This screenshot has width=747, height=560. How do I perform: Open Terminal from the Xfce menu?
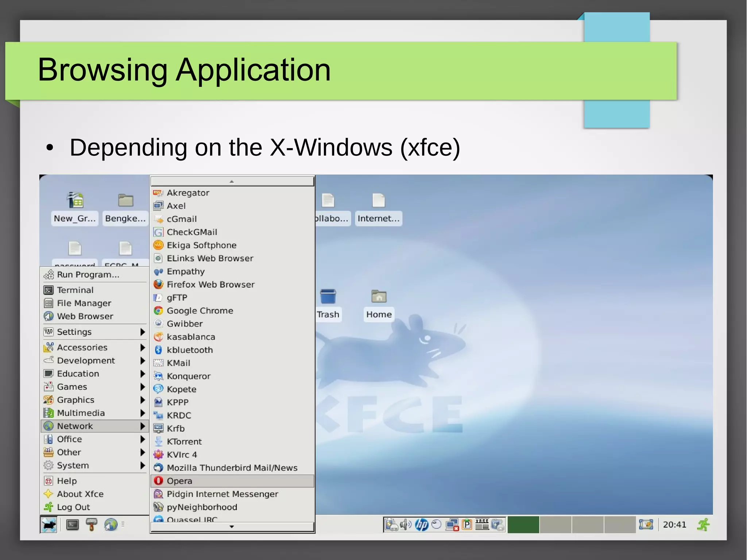pos(94,290)
